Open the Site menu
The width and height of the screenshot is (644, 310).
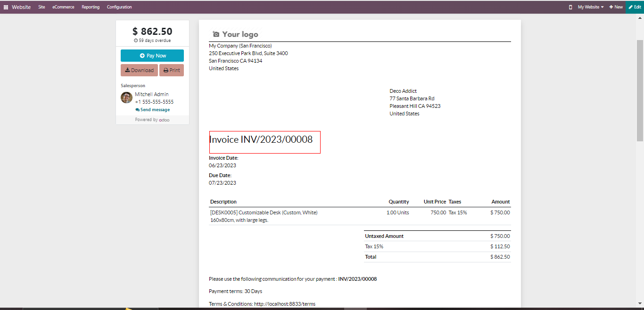(x=41, y=7)
